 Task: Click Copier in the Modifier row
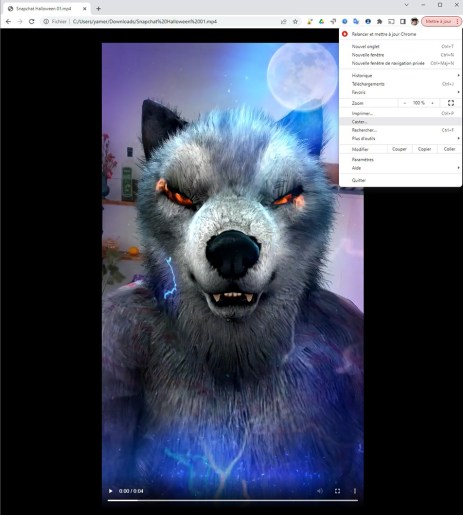coord(424,149)
